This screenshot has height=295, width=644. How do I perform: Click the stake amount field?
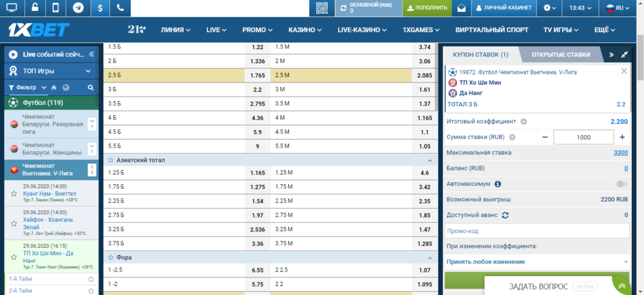[x=583, y=137]
